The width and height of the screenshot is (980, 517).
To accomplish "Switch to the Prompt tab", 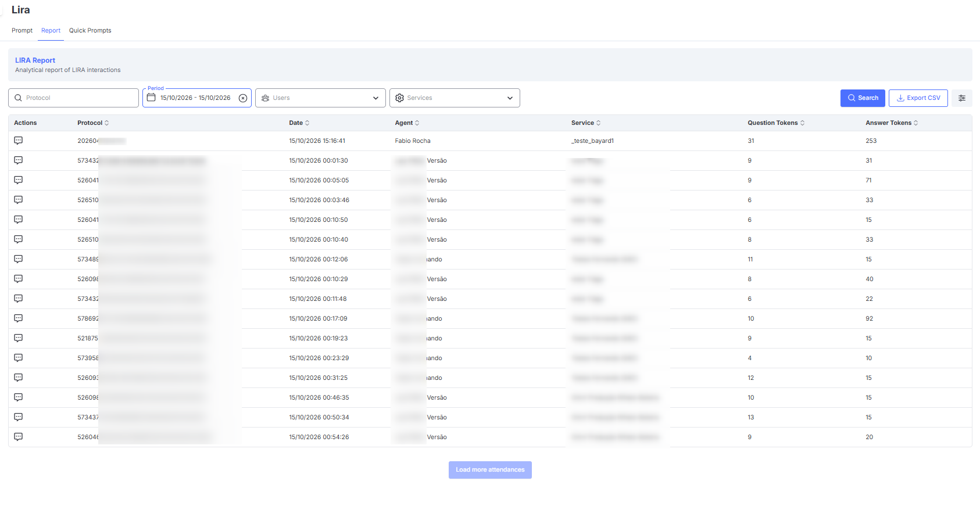I will [22, 30].
